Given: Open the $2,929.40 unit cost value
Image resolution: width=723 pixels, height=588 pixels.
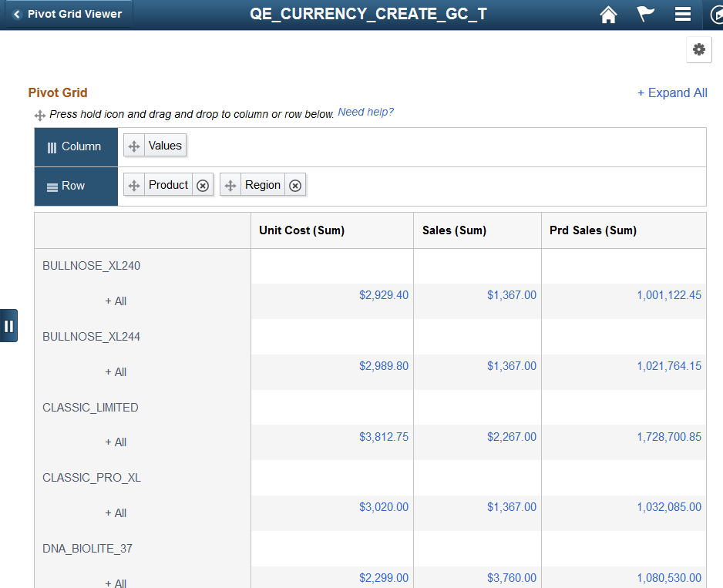Looking at the screenshot, I should 384,295.
